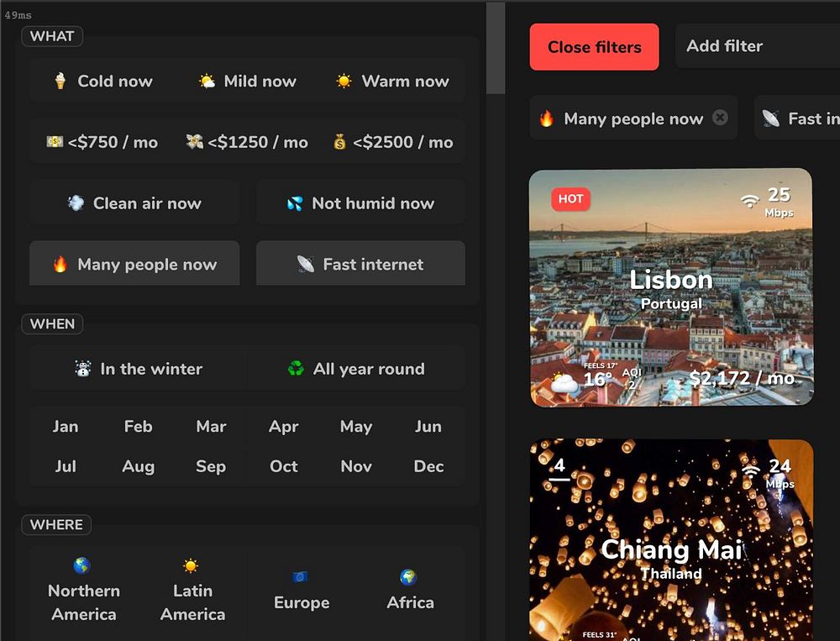Pick the month Apr
The width and height of the screenshot is (840, 641).
point(283,427)
